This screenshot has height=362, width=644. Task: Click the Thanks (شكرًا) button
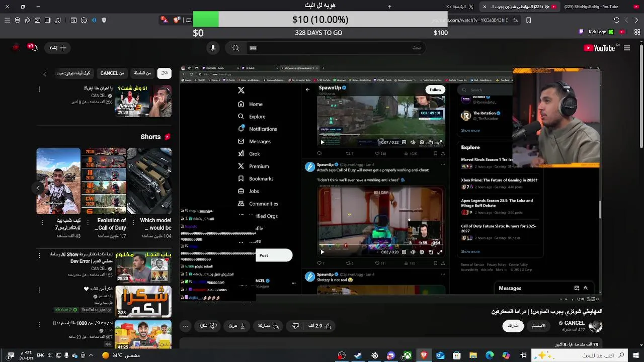[208, 326]
